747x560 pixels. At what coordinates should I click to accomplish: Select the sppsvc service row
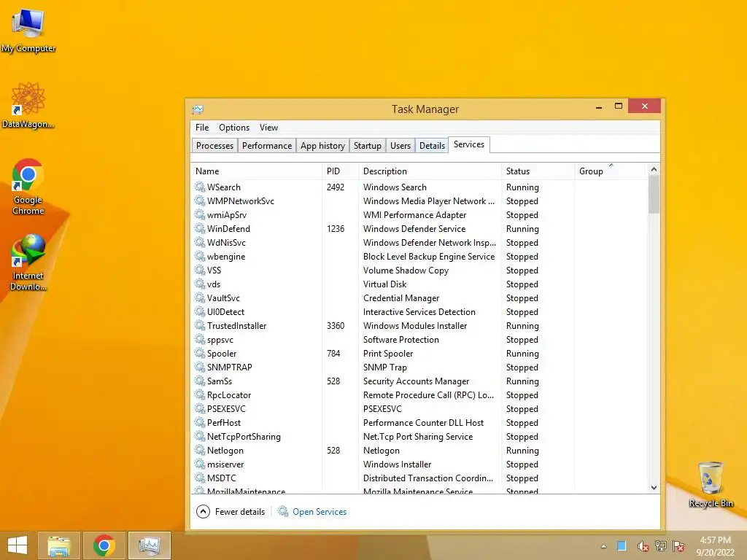[419, 340]
